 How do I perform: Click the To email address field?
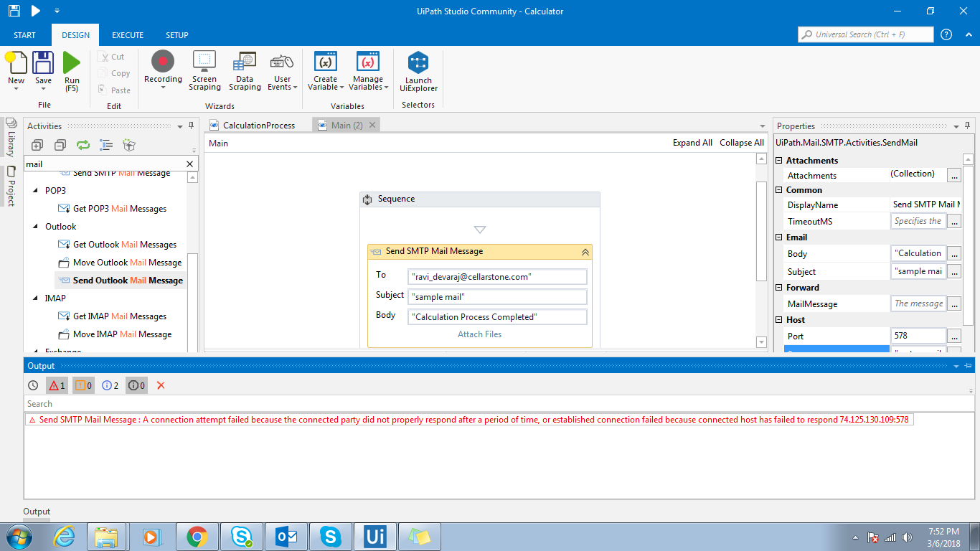click(x=497, y=276)
